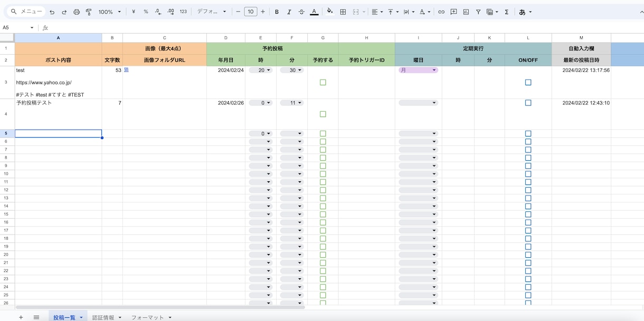Open the filter views dropdown

(x=493, y=12)
